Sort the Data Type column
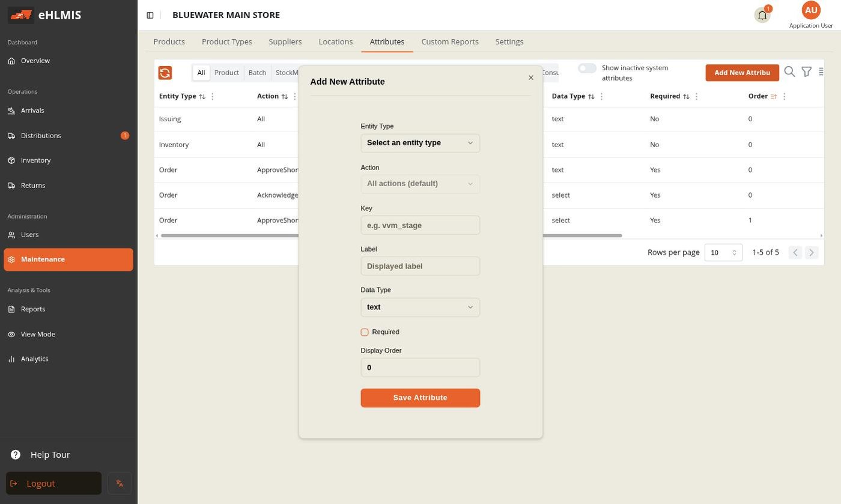 pyautogui.click(x=591, y=97)
